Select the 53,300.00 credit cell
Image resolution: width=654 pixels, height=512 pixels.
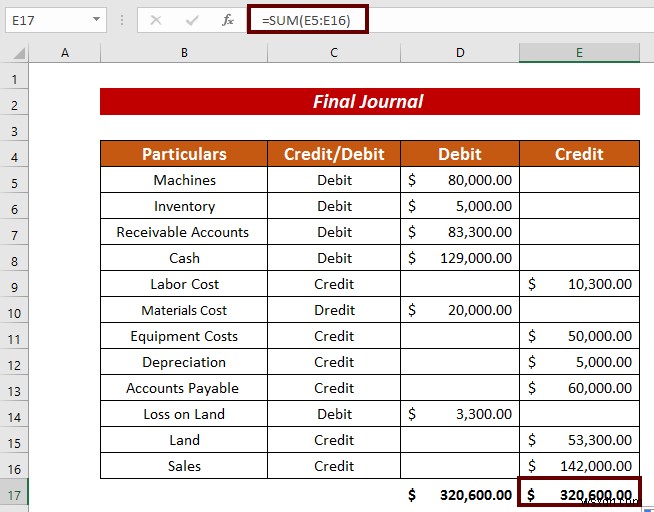[579, 440]
